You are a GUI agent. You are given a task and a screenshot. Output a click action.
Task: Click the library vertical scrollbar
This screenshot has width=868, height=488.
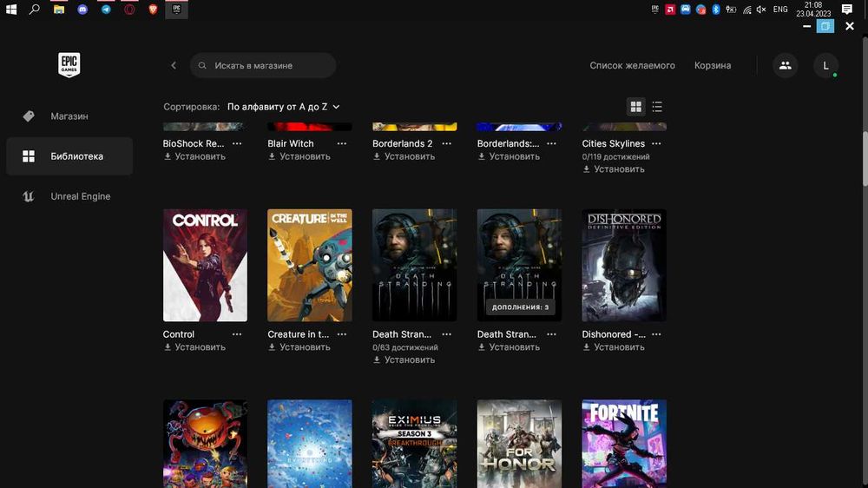(x=865, y=158)
